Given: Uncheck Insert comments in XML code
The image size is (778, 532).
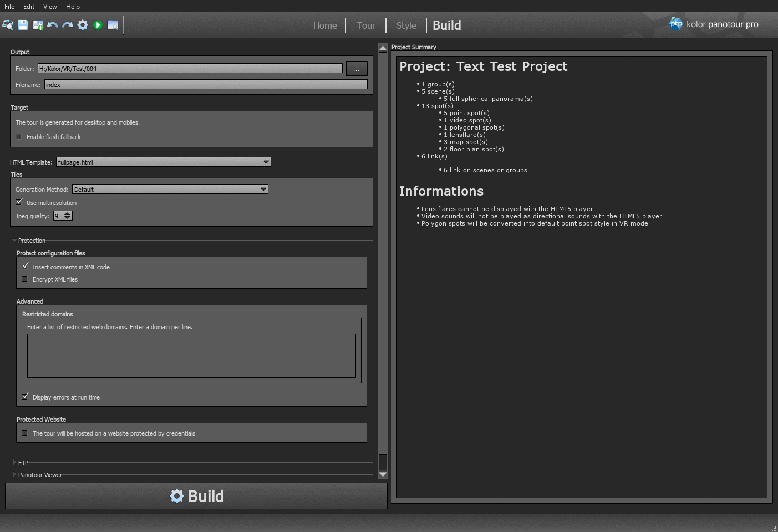Looking at the screenshot, I should point(25,266).
